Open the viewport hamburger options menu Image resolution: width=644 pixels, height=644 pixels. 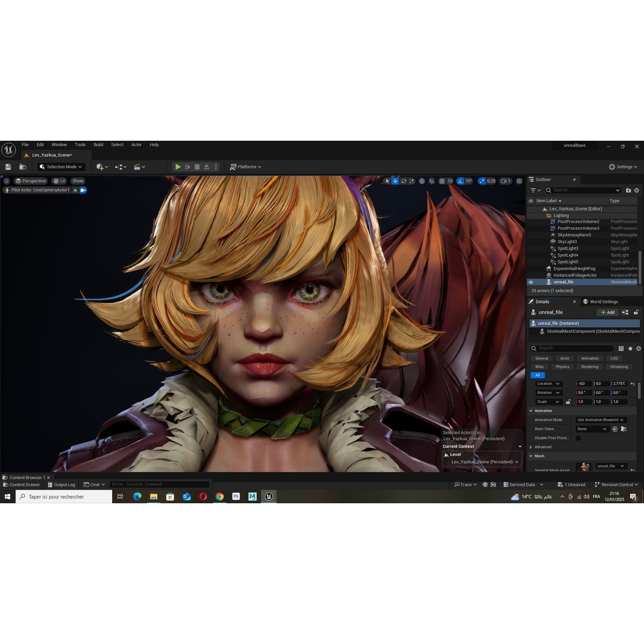click(7, 181)
